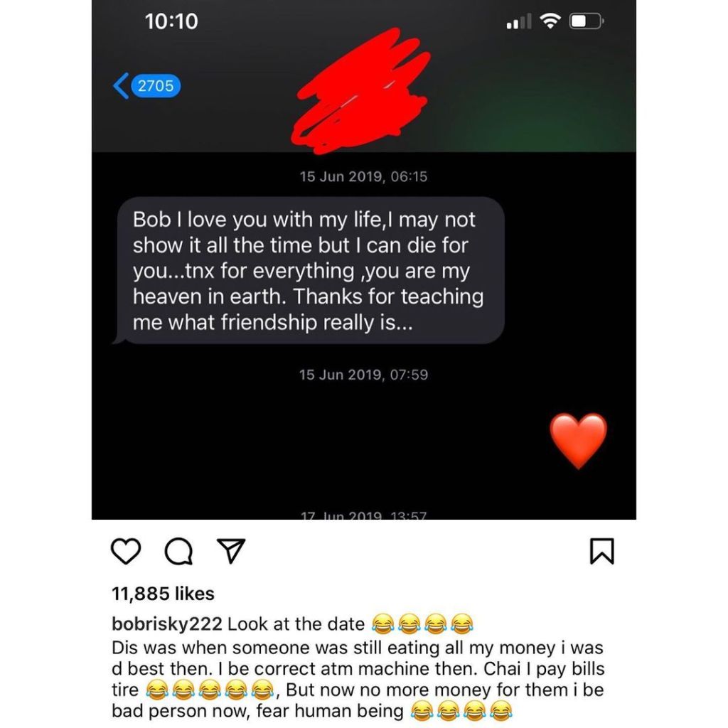Open the bobrisky222 profile link
This screenshot has height=728, width=728.
[x=166, y=623]
